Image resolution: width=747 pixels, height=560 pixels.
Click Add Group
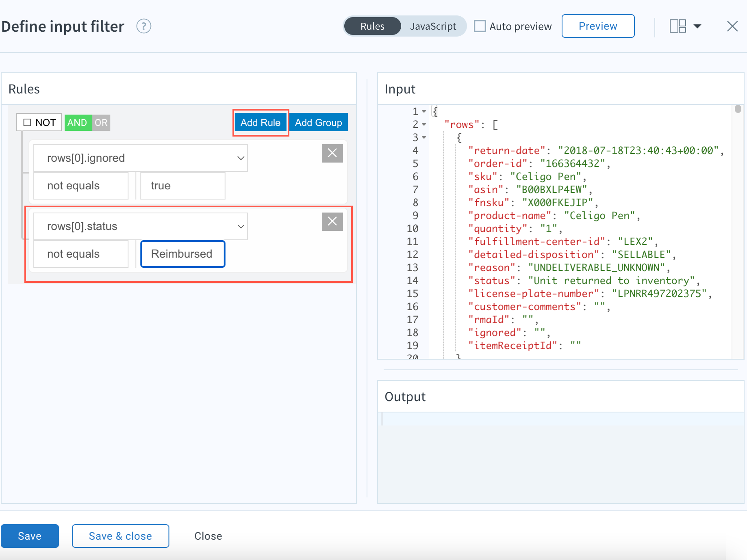click(x=318, y=122)
